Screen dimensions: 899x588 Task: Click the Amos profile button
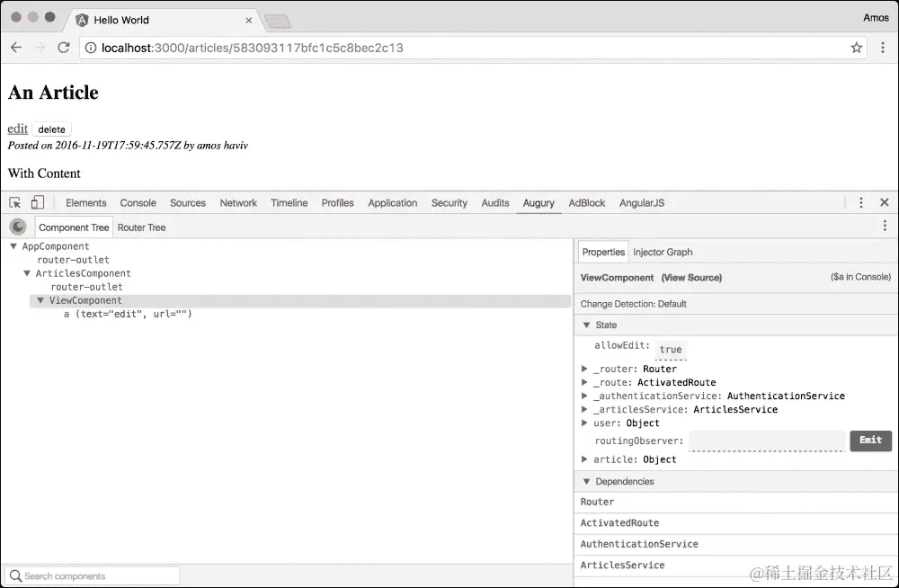(x=876, y=18)
